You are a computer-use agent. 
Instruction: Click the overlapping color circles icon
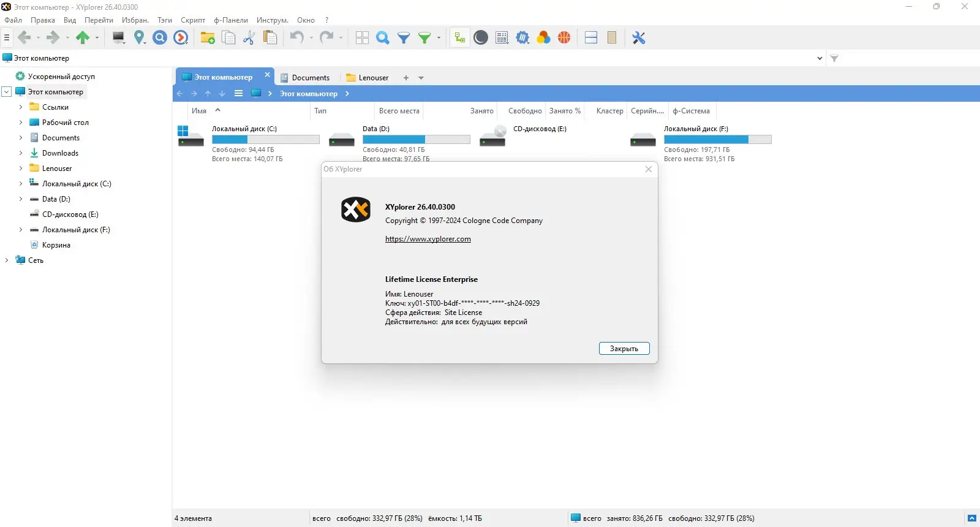(543, 38)
